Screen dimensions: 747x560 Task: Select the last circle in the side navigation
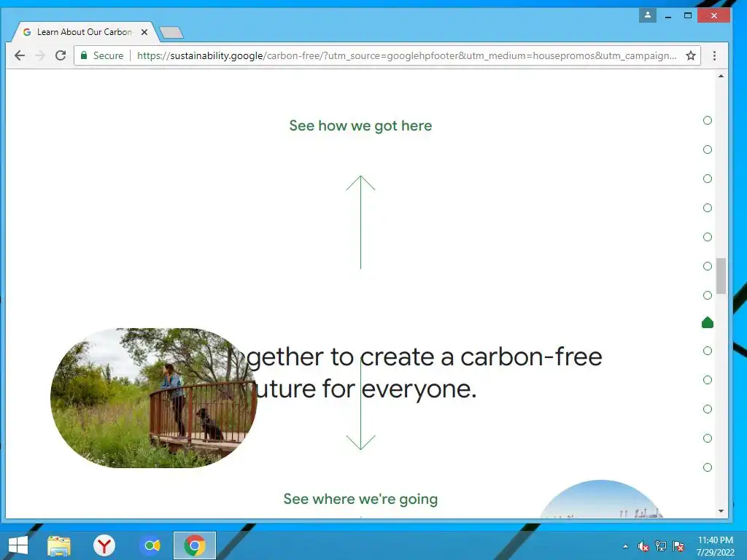click(708, 467)
